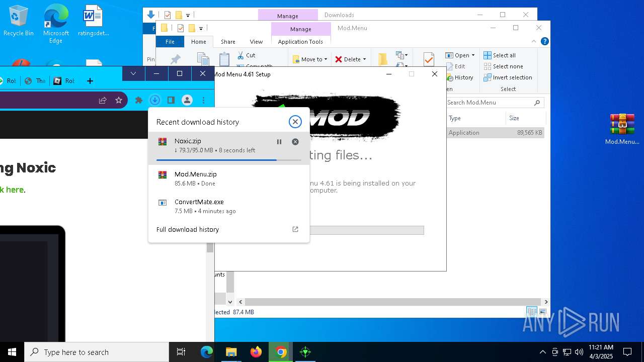The height and width of the screenshot is (362, 644).
Task: Open Full download history link
Action: (x=188, y=229)
